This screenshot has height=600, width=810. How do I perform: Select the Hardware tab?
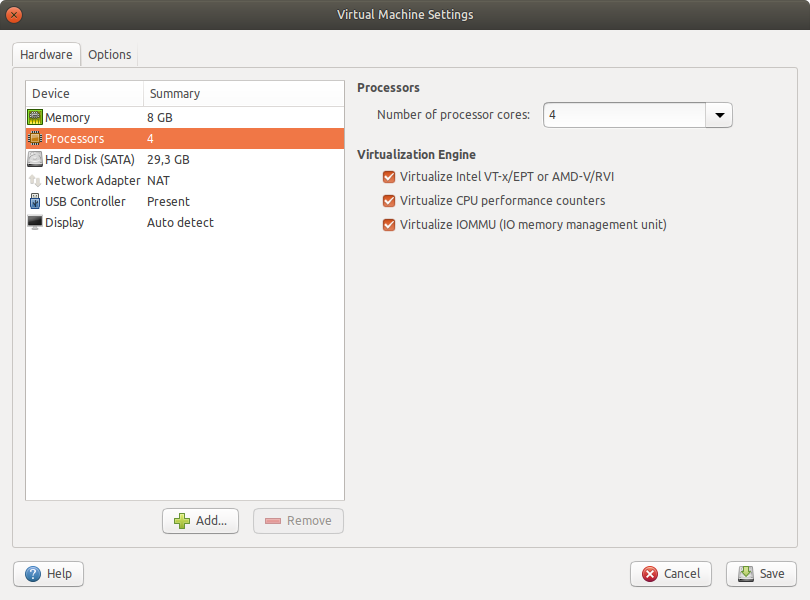pos(46,55)
